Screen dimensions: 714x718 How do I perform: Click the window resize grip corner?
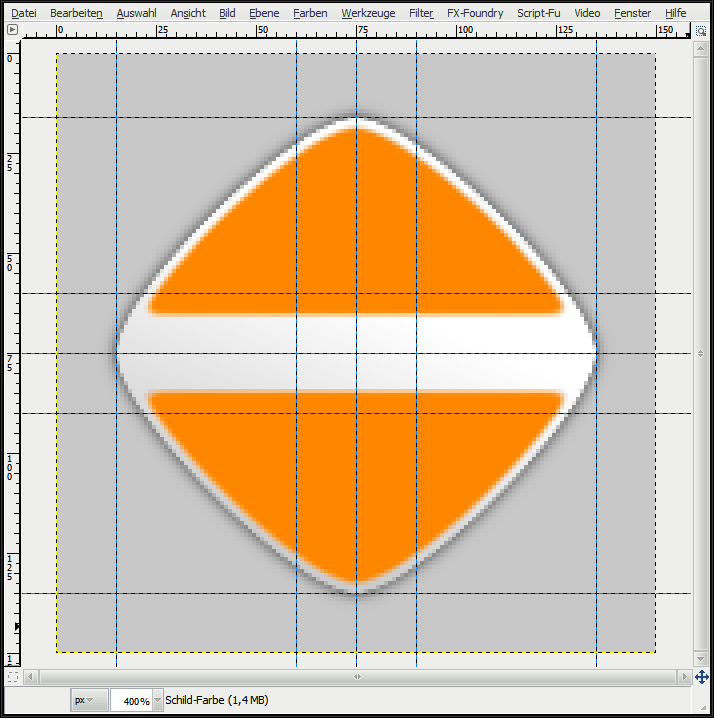coord(703,708)
